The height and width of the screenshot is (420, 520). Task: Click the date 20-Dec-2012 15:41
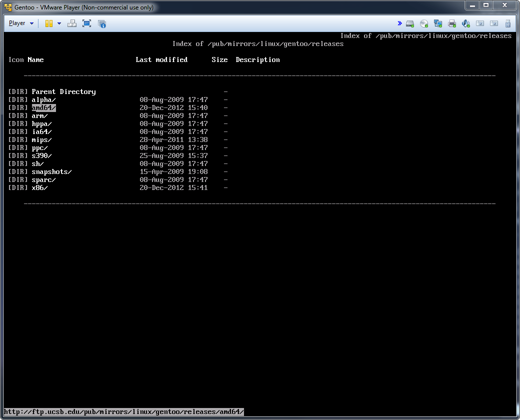[174, 188]
